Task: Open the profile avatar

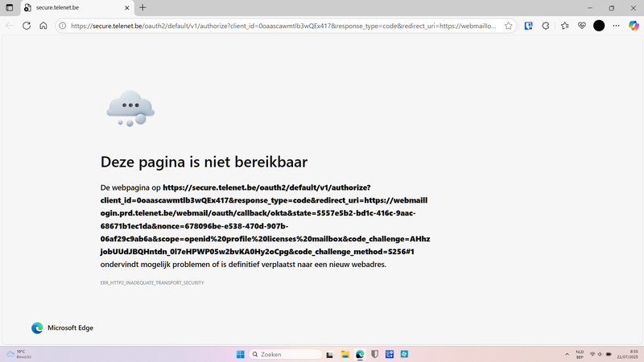Action: [599, 26]
